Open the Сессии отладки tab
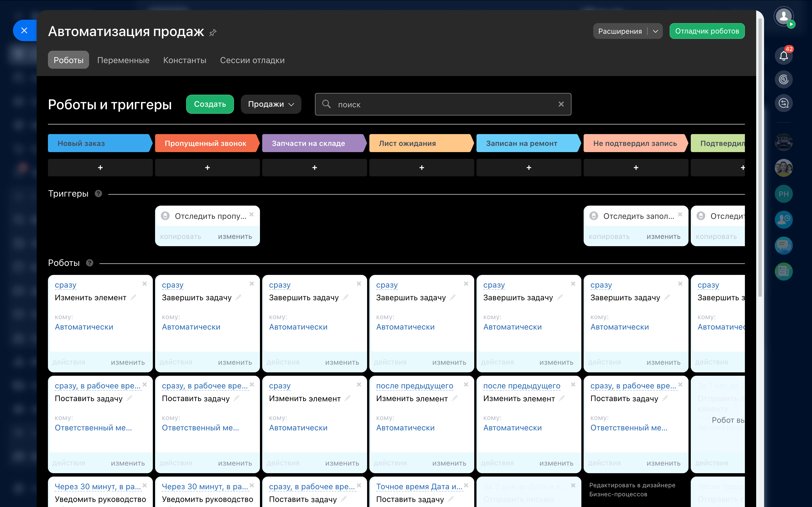This screenshot has width=812, height=507. coord(252,60)
